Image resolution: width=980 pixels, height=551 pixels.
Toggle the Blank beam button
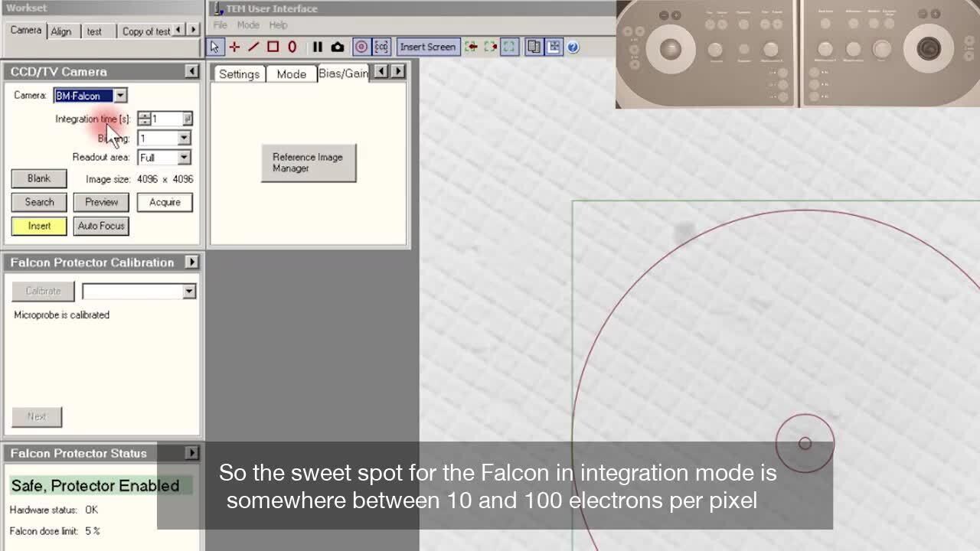39,178
